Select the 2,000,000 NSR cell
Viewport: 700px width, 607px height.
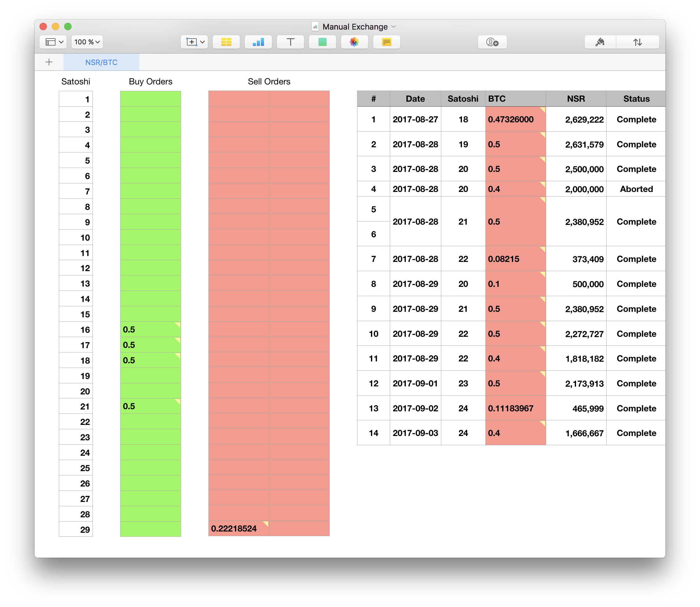576,189
